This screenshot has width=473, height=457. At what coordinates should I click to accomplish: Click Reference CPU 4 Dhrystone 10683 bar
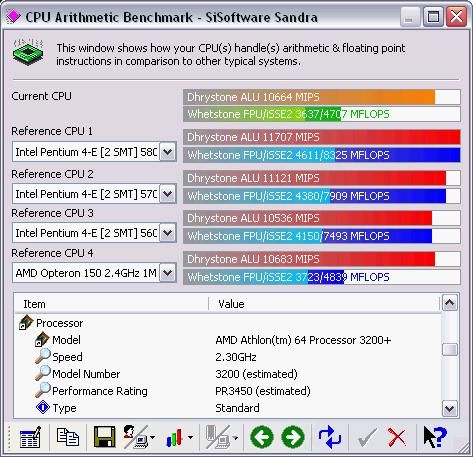click(x=322, y=259)
